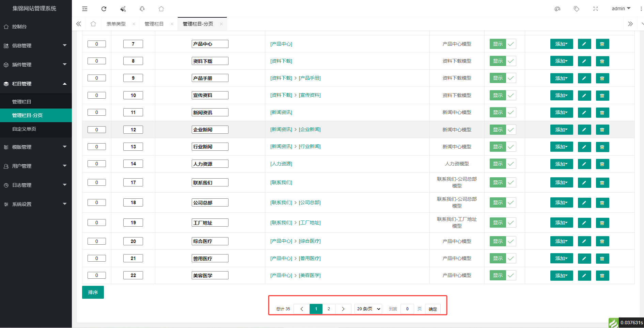Collapse the sidebar menu icon
This screenshot has width=644, height=328.
(85, 9)
